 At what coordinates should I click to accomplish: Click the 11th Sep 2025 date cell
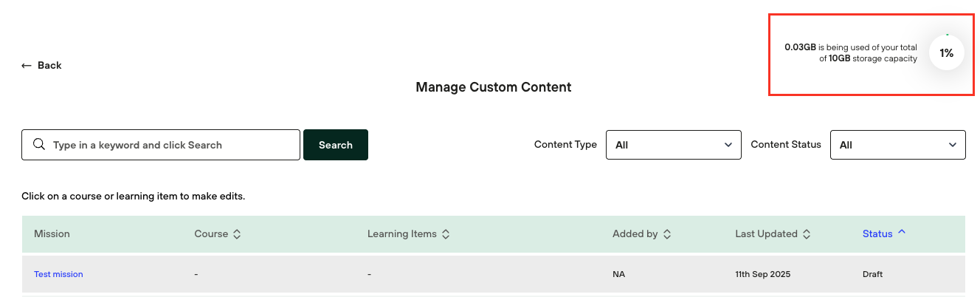point(762,274)
